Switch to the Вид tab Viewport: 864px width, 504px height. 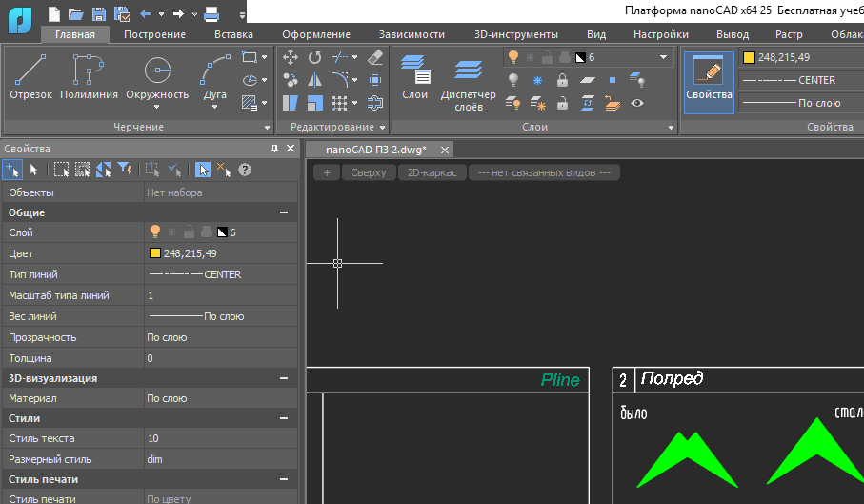point(596,34)
